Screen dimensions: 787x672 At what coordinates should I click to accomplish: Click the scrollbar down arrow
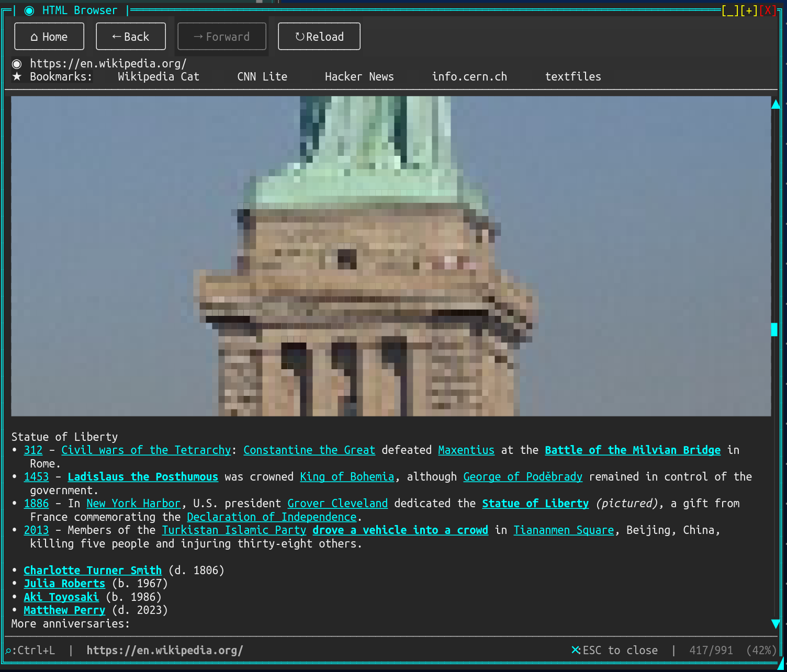[775, 623]
